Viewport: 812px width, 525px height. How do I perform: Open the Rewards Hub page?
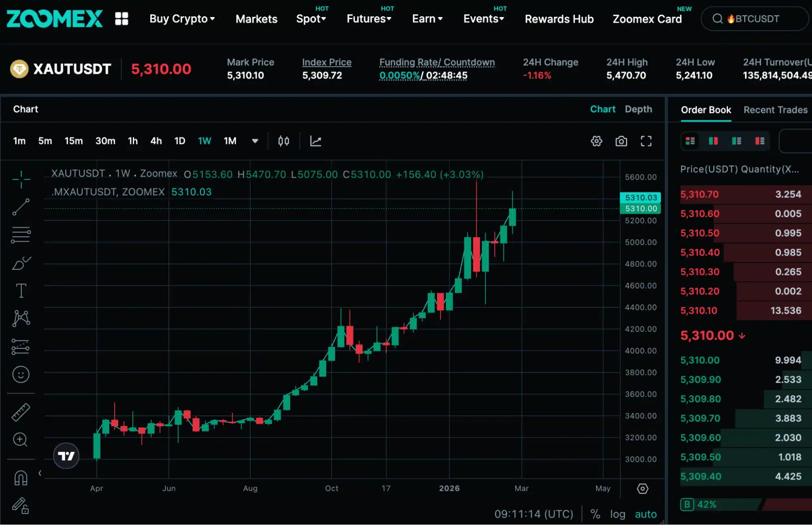click(x=559, y=19)
